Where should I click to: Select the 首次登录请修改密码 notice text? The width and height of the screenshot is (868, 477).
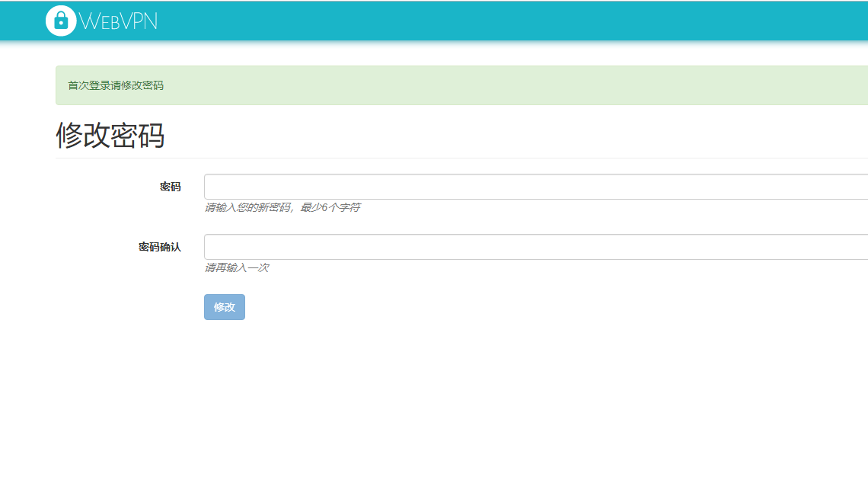116,85
